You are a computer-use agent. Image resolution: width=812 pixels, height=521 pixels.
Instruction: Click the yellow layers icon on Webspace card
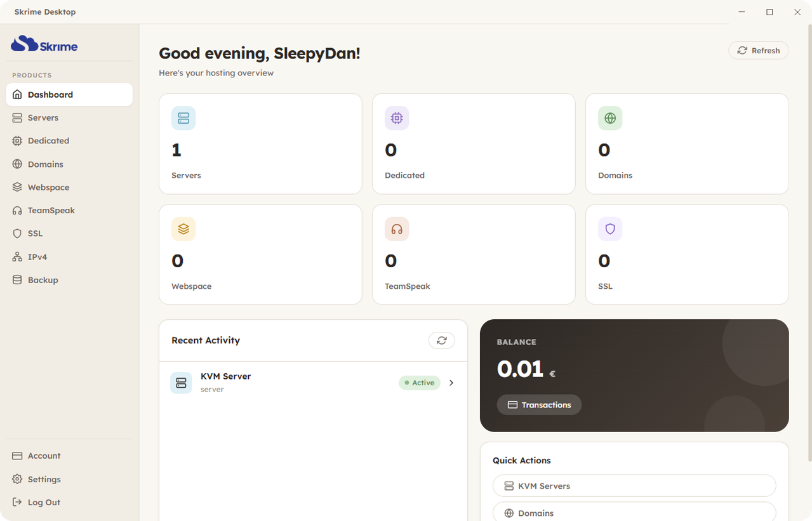pyautogui.click(x=183, y=229)
